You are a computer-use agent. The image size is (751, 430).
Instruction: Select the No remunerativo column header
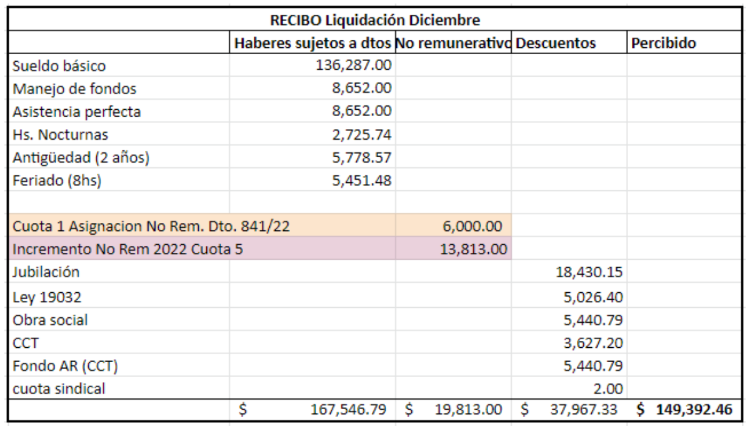pyautogui.click(x=453, y=43)
